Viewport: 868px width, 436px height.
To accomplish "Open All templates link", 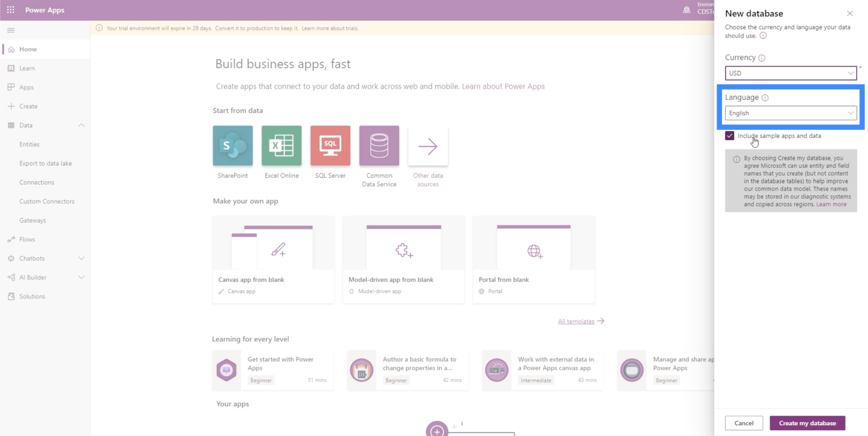I will point(576,321).
